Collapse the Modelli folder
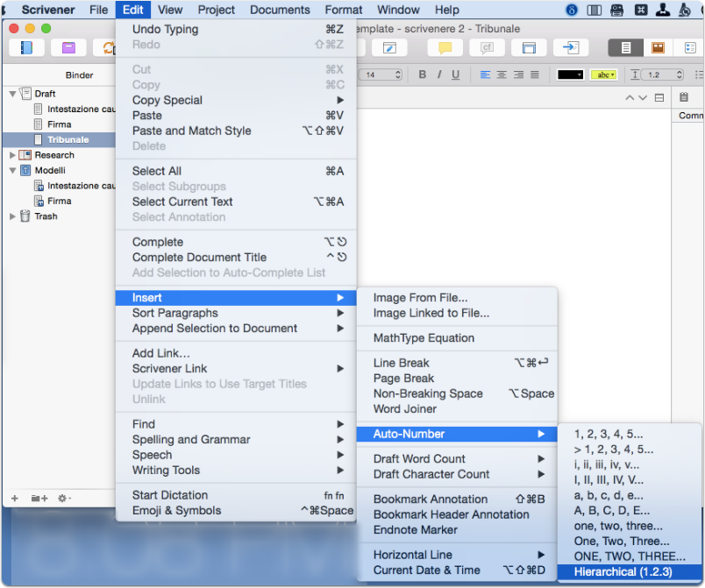The image size is (705, 588). 12,170
